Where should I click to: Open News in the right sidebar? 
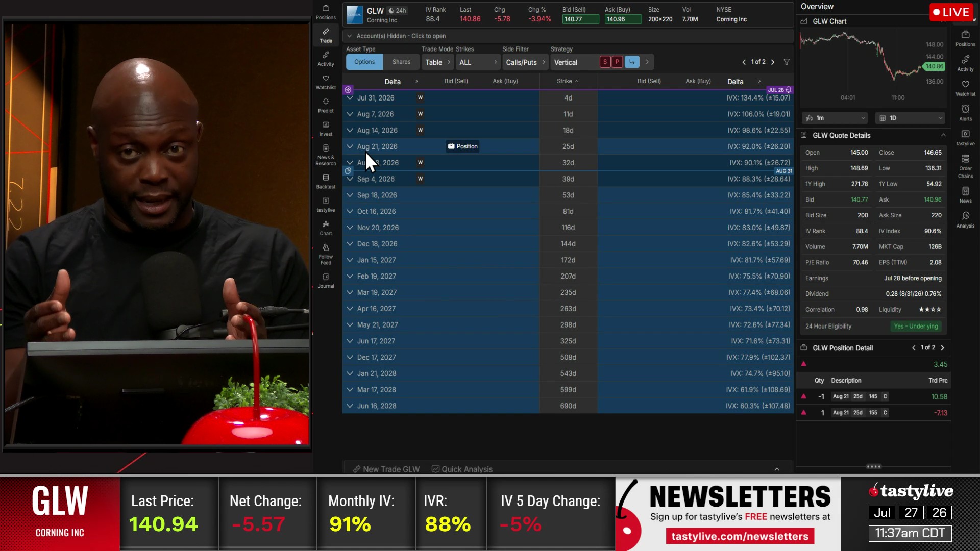click(965, 195)
